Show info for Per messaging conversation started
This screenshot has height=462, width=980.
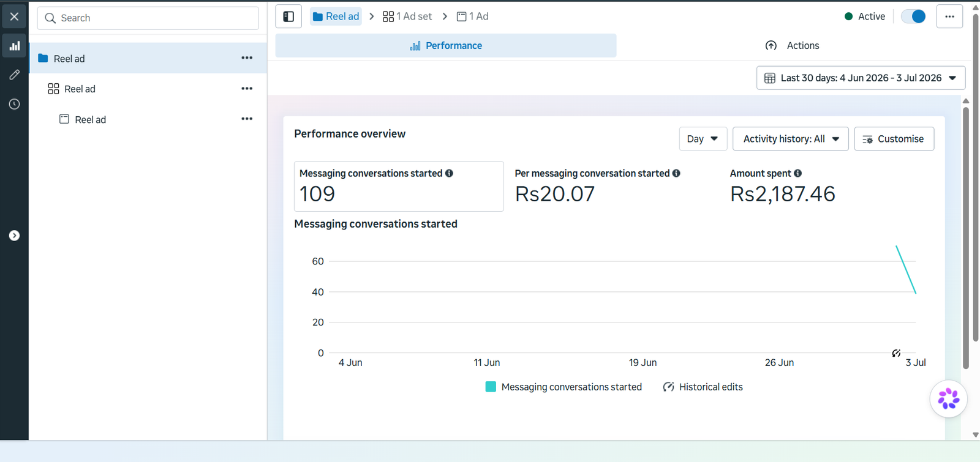(x=676, y=173)
